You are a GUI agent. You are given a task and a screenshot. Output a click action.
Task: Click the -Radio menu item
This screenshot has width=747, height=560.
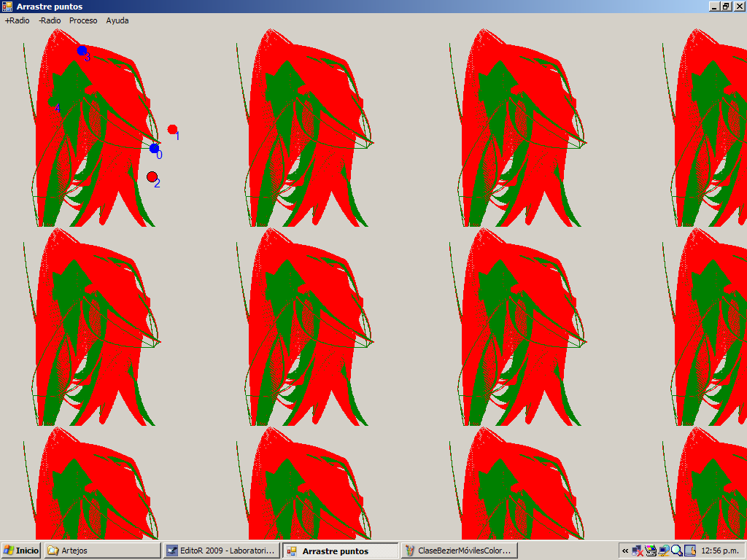click(x=50, y=20)
